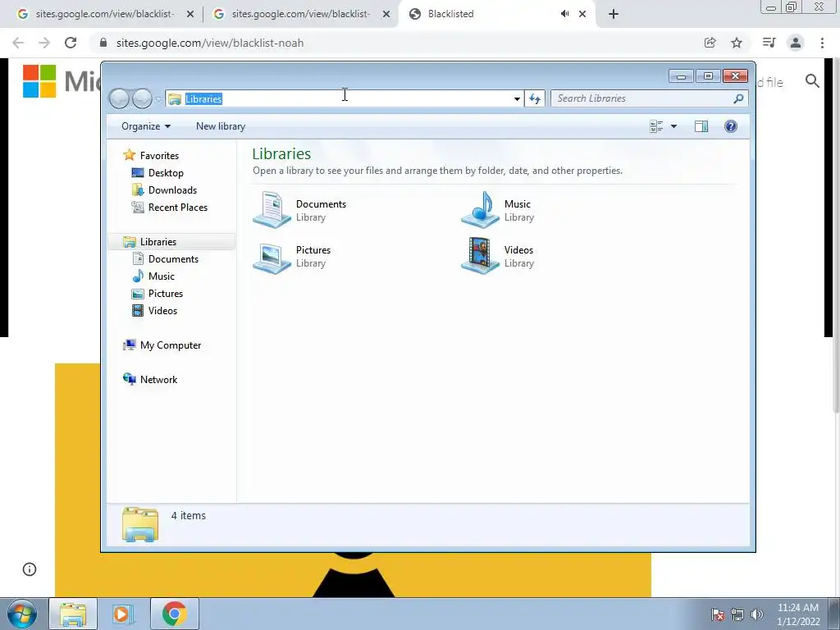Click the New library button

(x=221, y=126)
